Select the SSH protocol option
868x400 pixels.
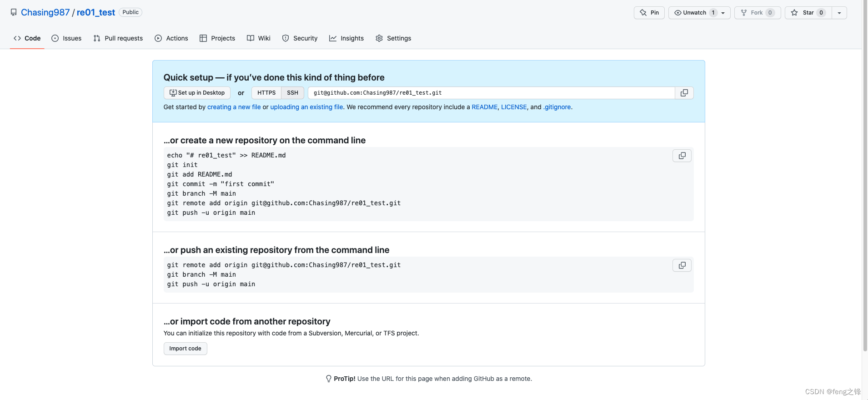click(x=292, y=93)
